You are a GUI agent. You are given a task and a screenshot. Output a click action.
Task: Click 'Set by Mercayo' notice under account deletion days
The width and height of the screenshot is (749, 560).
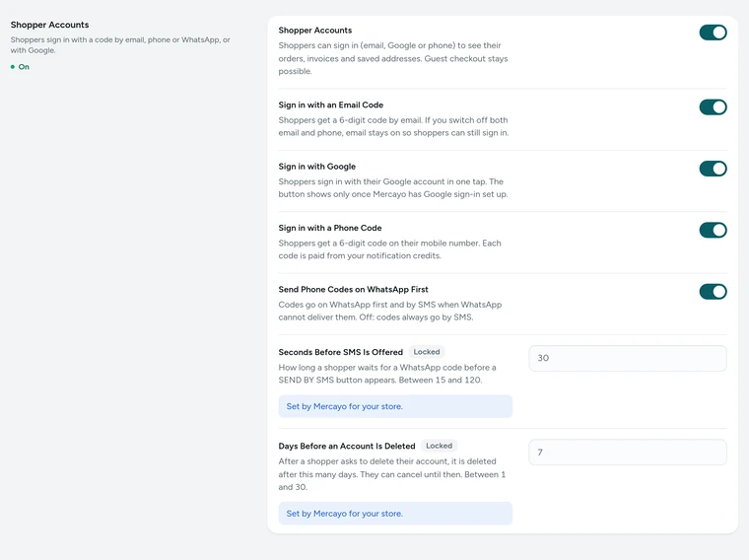tap(395, 514)
